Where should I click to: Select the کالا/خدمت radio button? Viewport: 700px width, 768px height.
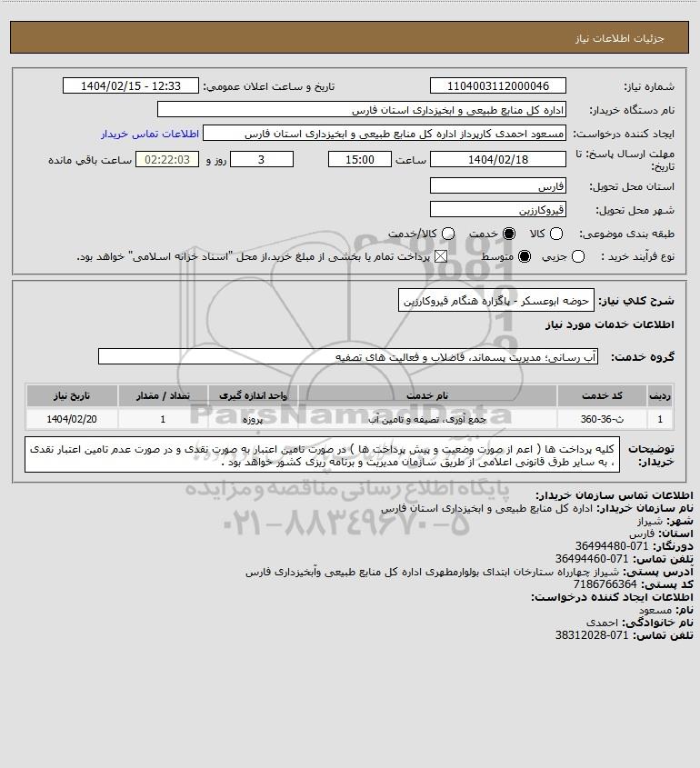[447, 234]
